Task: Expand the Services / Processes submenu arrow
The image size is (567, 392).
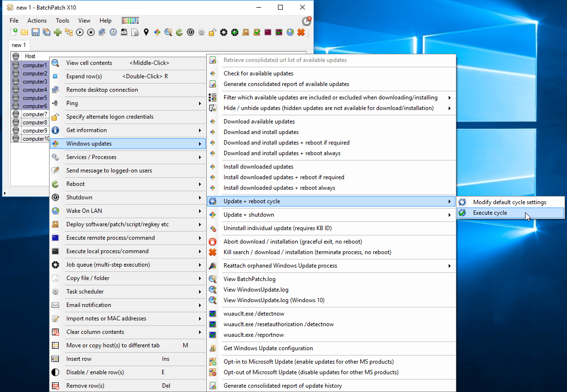Action: point(200,157)
